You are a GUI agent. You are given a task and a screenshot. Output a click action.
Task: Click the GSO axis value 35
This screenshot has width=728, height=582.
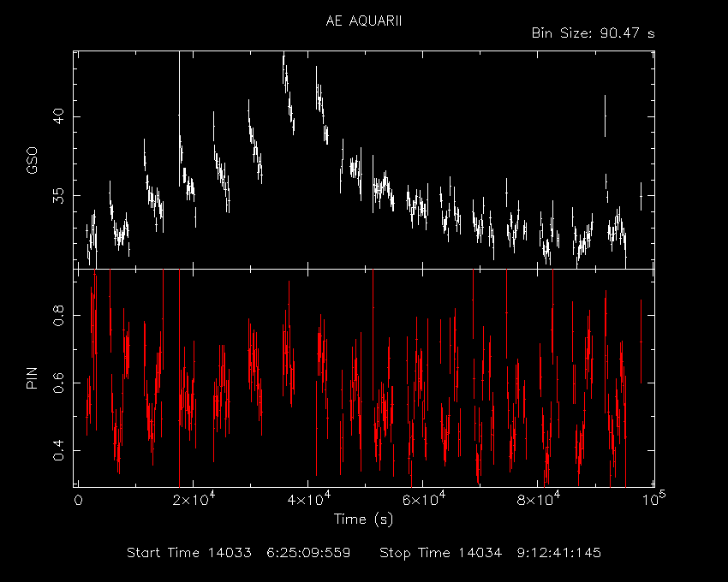(x=58, y=195)
